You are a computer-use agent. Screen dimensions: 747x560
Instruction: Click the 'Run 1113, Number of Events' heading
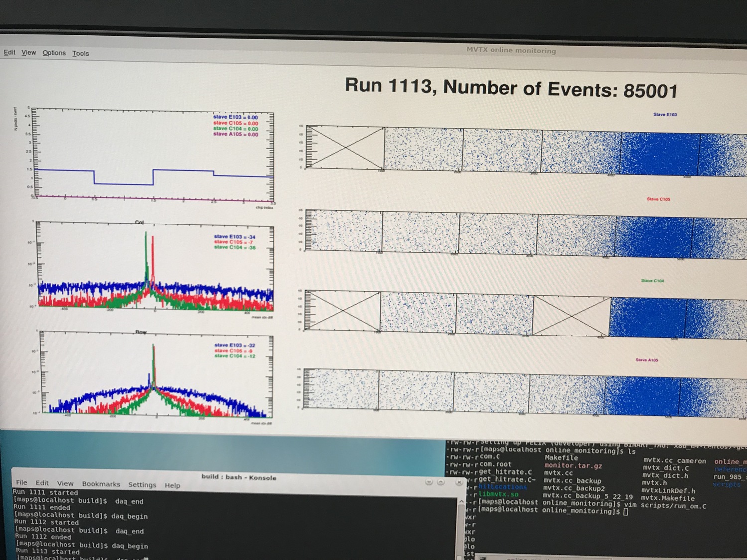point(511,88)
